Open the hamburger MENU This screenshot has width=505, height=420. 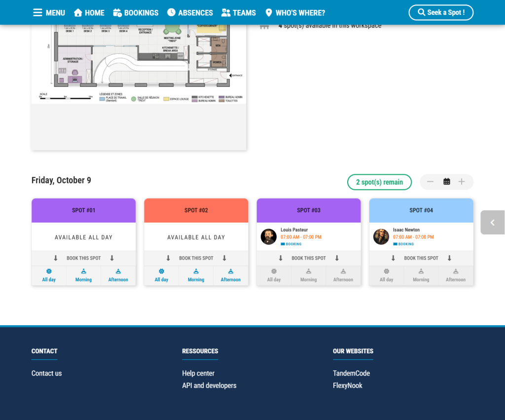[x=49, y=13]
